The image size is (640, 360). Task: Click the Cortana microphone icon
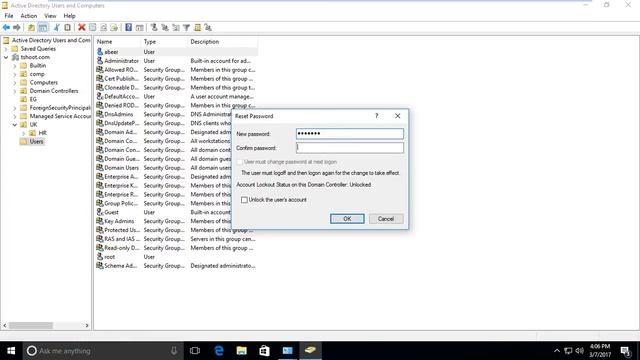click(174, 351)
